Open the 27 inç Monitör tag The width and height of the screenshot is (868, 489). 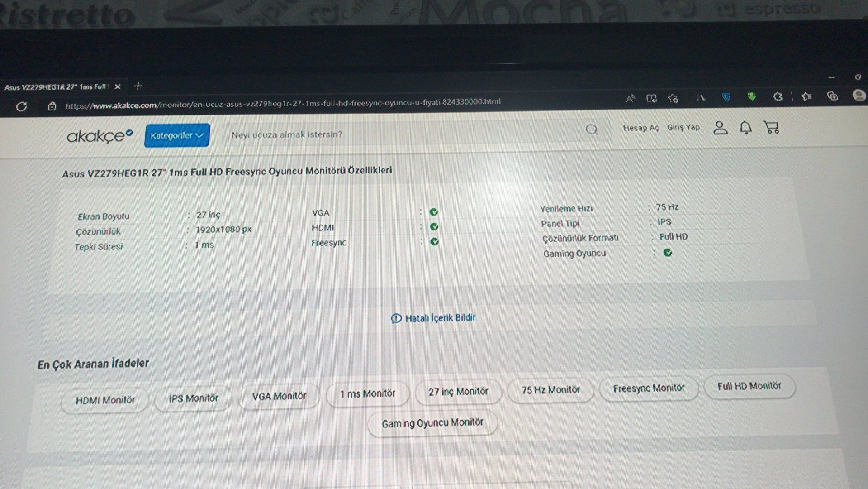point(458,392)
